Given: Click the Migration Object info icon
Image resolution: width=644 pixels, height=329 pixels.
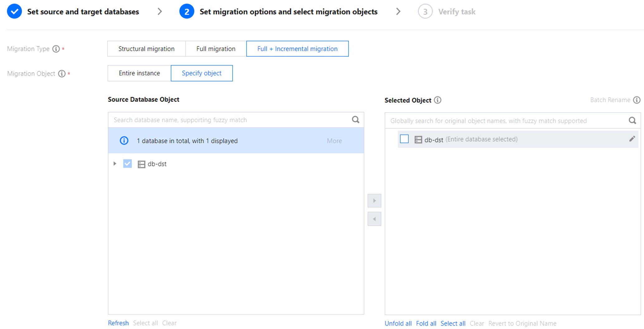Looking at the screenshot, I should 62,74.
